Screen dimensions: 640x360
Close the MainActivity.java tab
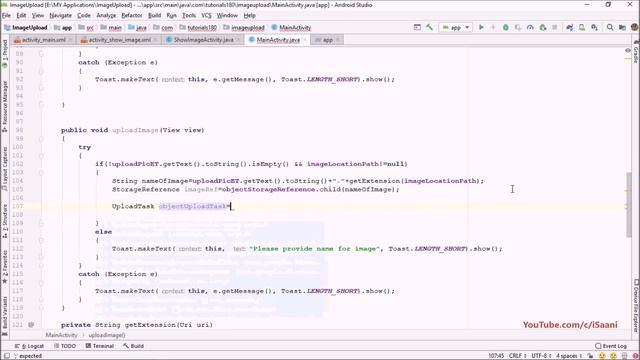click(304, 40)
